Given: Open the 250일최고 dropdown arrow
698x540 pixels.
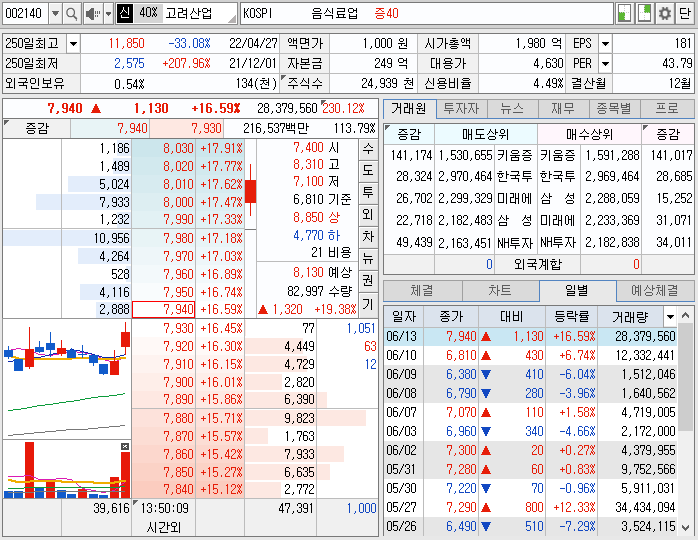Looking at the screenshot, I should click(73, 44).
